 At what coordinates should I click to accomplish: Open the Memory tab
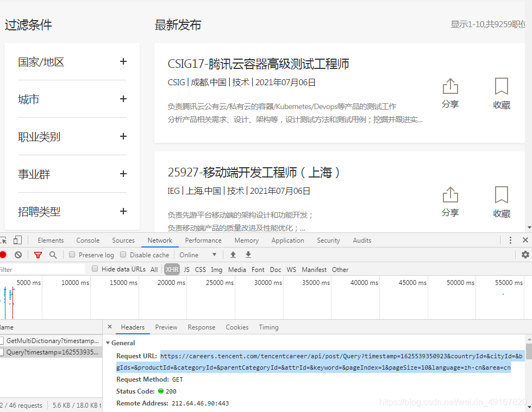click(x=247, y=240)
